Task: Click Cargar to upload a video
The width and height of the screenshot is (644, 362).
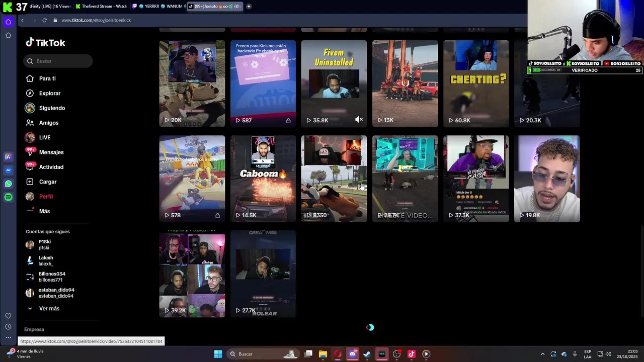Action: point(48,182)
